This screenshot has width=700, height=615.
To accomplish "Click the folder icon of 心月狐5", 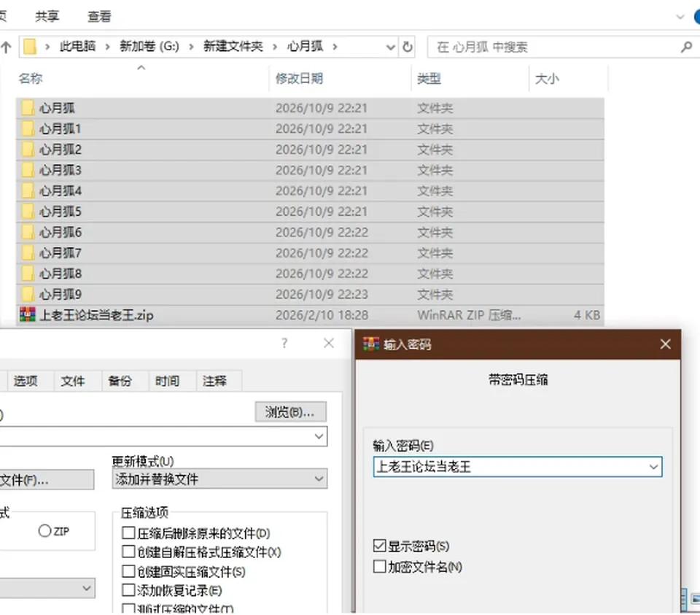I will click(x=28, y=212).
